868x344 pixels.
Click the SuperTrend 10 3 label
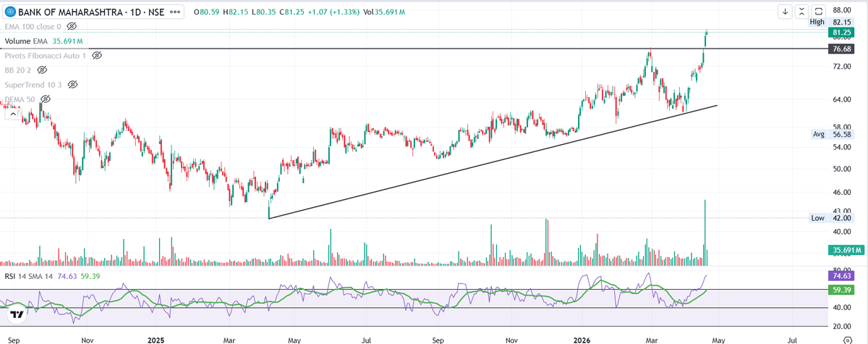tap(33, 84)
